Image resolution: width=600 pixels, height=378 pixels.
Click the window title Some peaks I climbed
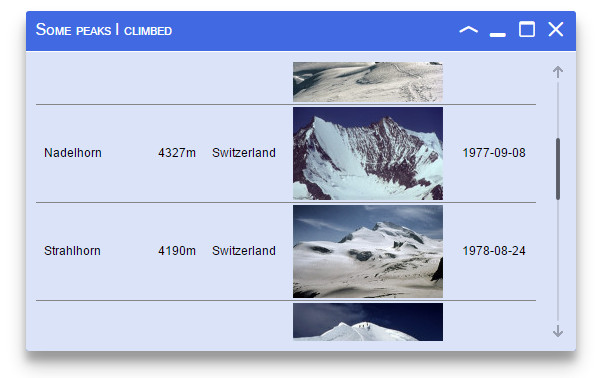pos(104,29)
